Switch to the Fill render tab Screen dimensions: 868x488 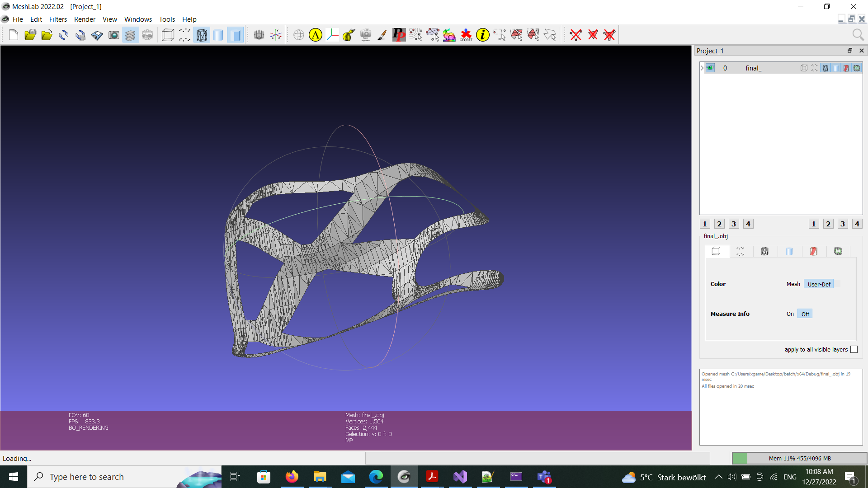(x=789, y=251)
